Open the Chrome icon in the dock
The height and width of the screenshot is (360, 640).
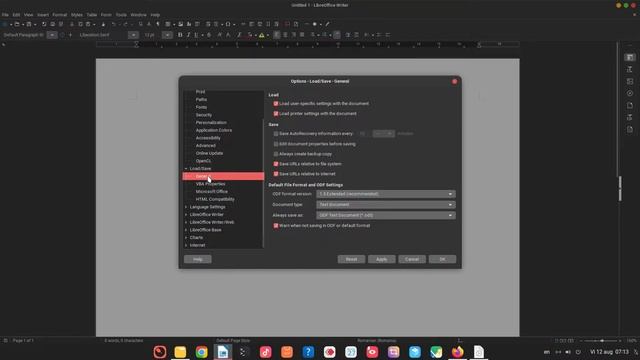click(x=202, y=352)
